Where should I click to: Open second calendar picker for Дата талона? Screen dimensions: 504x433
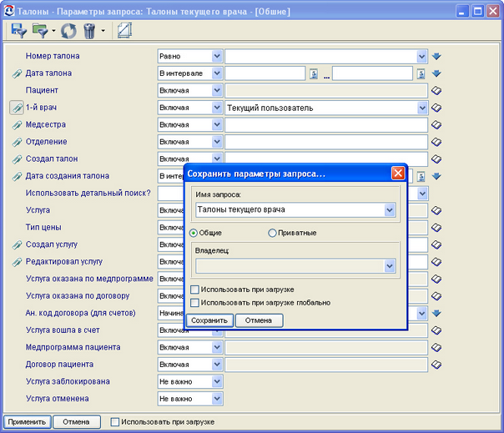(x=421, y=73)
